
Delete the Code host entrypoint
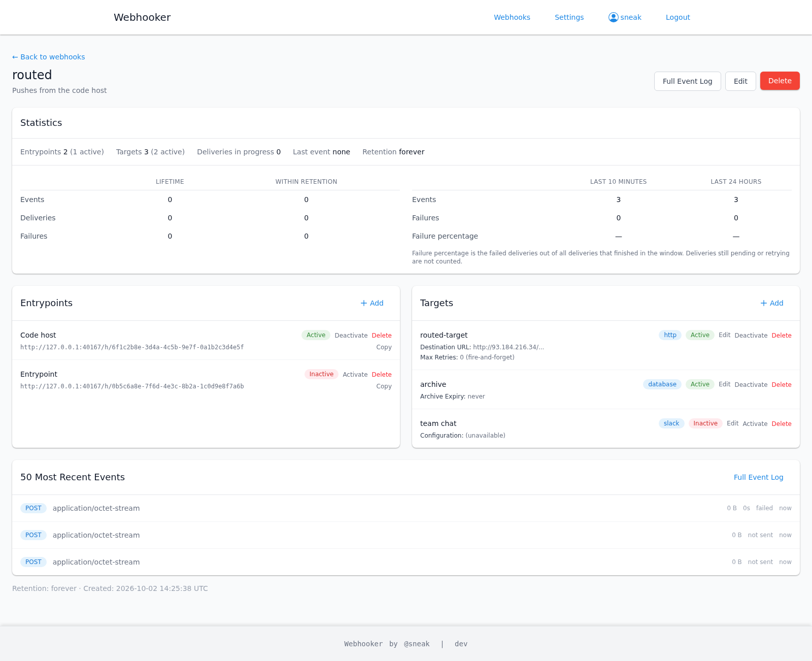click(382, 336)
